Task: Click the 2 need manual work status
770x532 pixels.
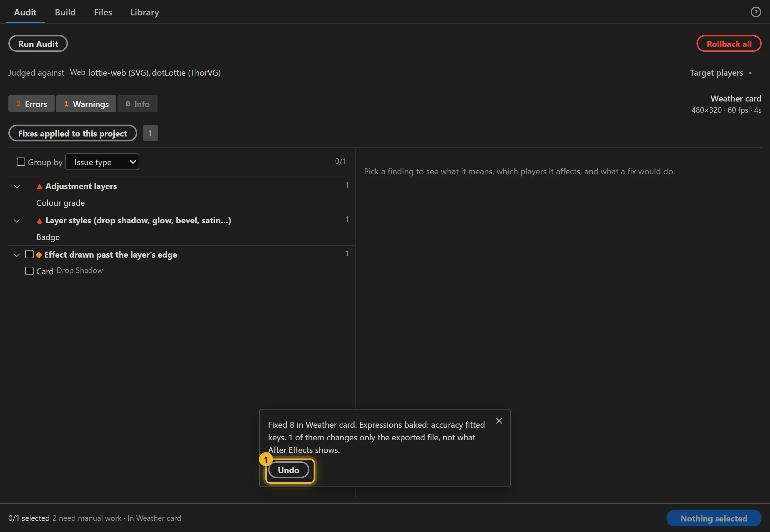Action: click(87, 518)
